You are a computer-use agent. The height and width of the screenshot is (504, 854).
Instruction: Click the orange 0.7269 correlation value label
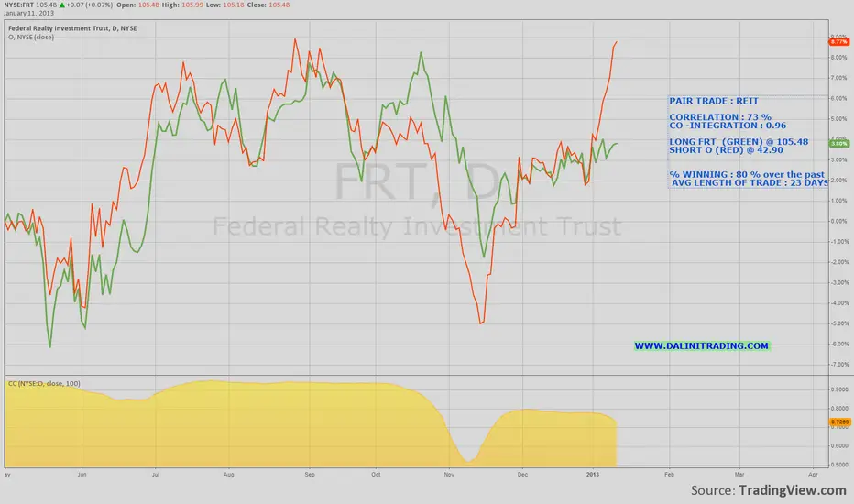pyautogui.click(x=839, y=422)
